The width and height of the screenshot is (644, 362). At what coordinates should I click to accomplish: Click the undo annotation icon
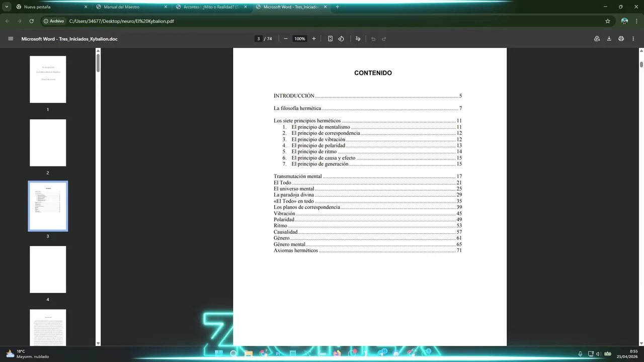373,39
